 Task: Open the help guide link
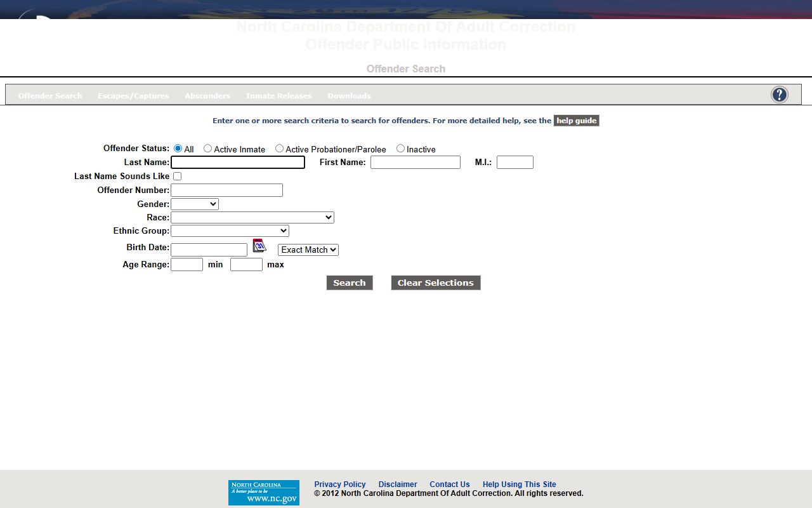click(x=577, y=121)
